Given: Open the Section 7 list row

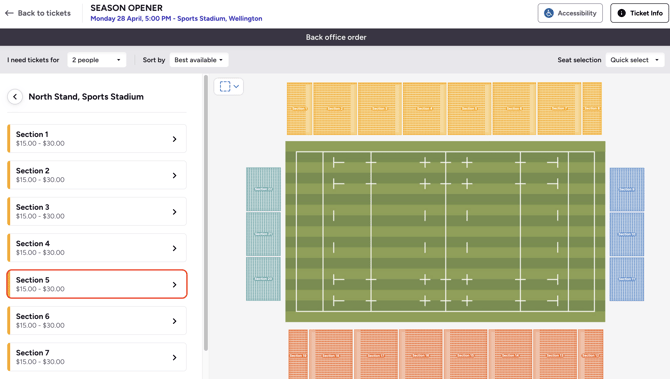Looking at the screenshot, I should click(97, 357).
